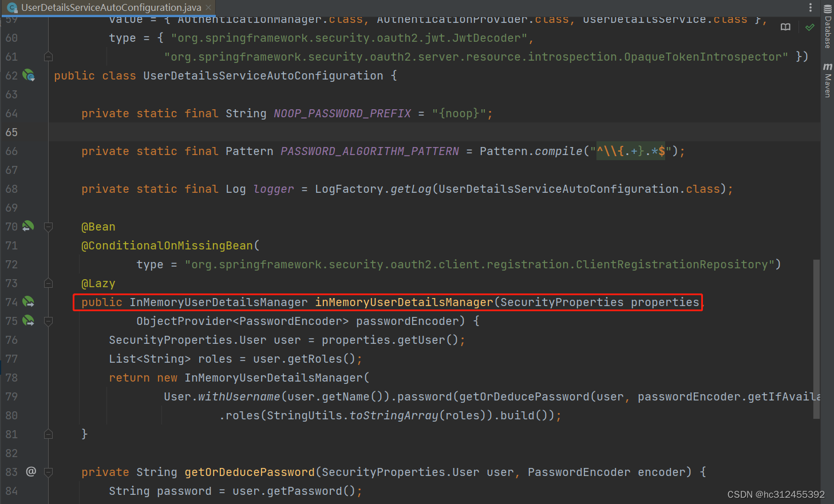834x504 pixels.
Task: Collapse method fold marker on line 75
Action: (48, 321)
